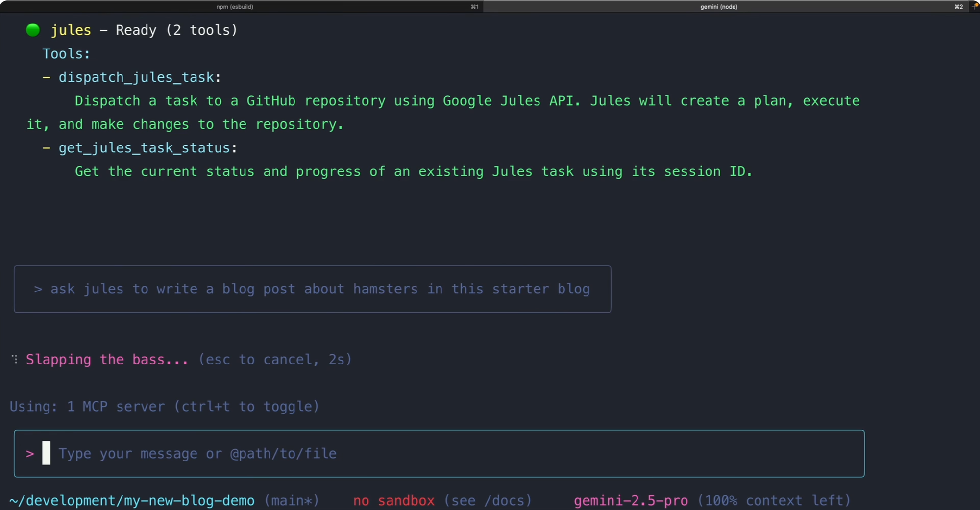Click the green jules status indicator dot

click(33, 30)
